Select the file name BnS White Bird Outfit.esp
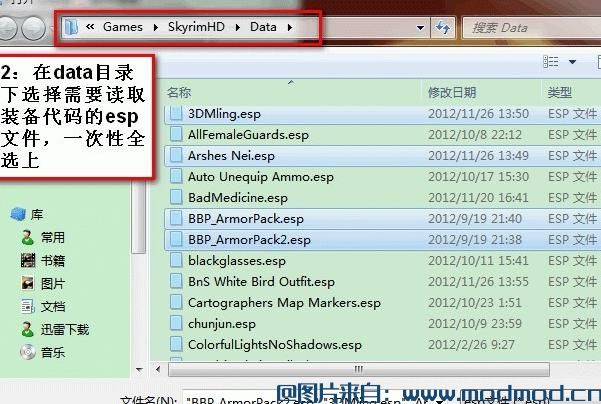This screenshot has height=404, width=601. click(261, 282)
